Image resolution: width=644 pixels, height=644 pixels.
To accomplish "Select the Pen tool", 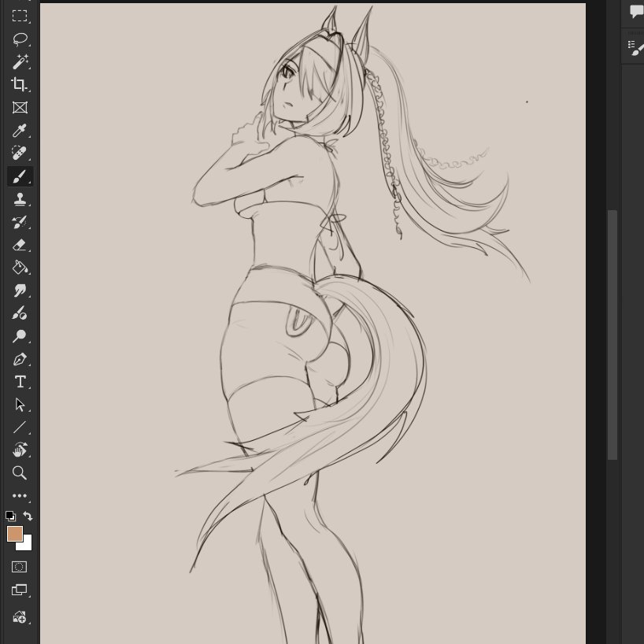I will click(x=20, y=359).
